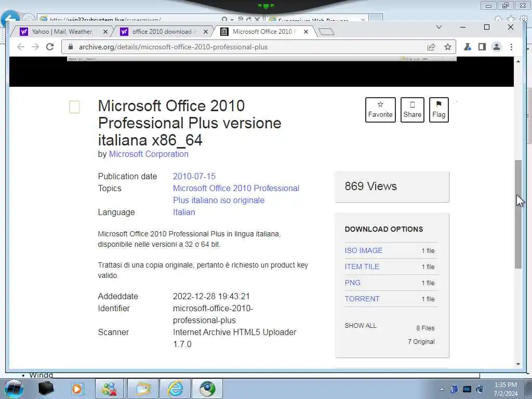The width and height of the screenshot is (532, 399).
Task: Click SHOW ALL files link
Action: tap(361, 326)
